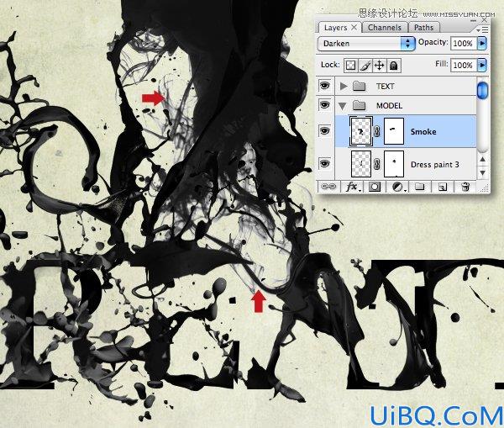
Task: Open the Layers panel options menu
Action: [x=483, y=30]
